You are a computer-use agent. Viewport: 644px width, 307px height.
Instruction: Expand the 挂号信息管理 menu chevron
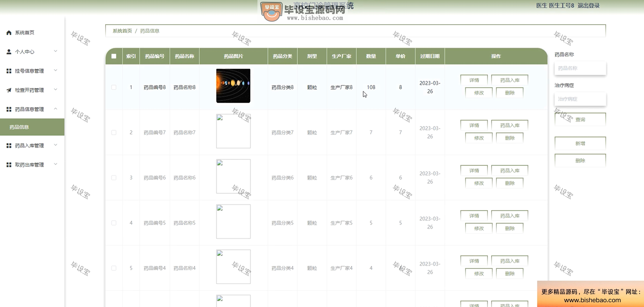[x=55, y=70]
